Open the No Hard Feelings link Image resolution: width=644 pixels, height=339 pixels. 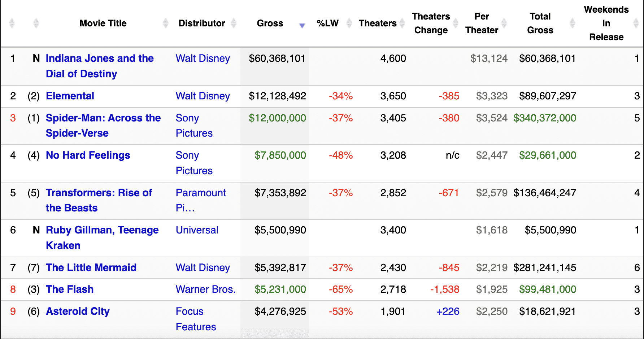coord(88,155)
